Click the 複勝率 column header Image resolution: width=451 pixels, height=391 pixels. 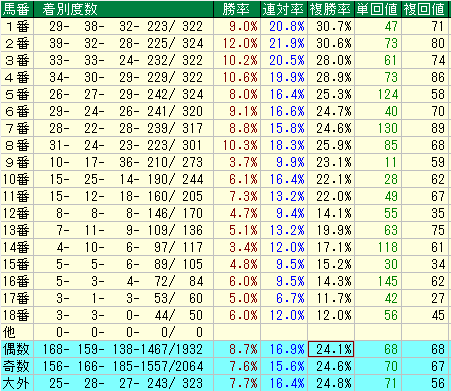coord(331,9)
